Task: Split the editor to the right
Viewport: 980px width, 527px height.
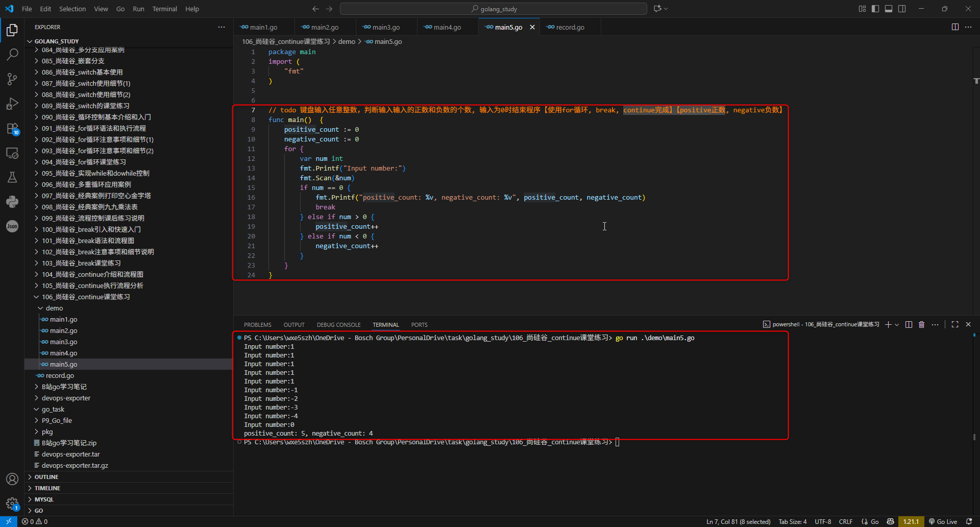Action: 955,27
